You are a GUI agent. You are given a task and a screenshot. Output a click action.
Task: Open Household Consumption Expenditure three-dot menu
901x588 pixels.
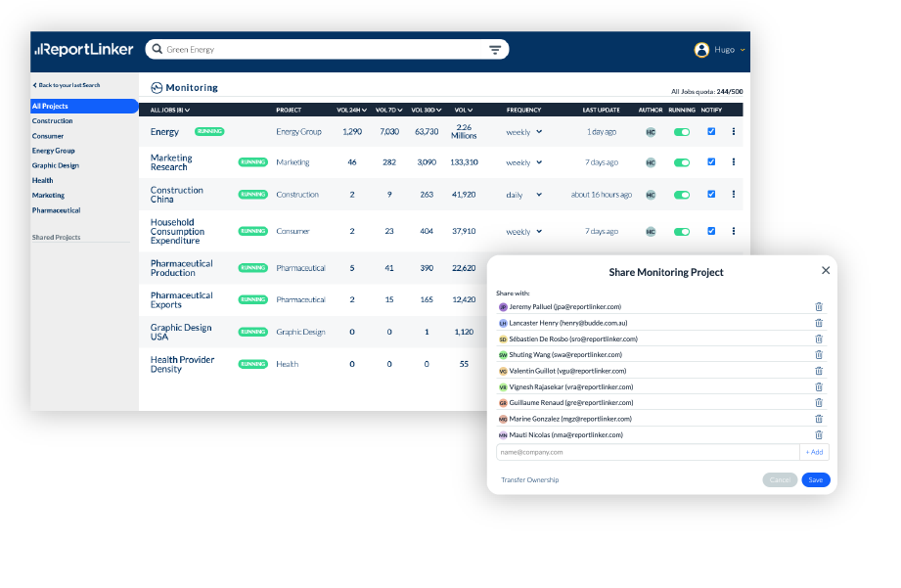point(733,231)
